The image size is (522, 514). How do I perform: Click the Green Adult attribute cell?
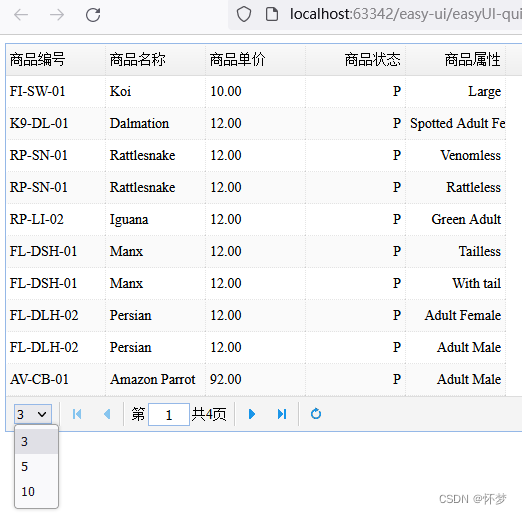tap(455, 219)
